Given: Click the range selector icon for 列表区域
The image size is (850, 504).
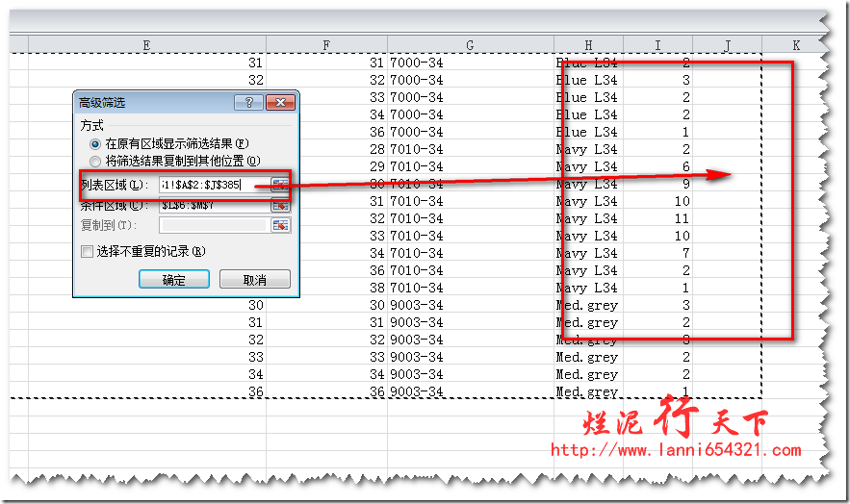Looking at the screenshot, I should (280, 185).
